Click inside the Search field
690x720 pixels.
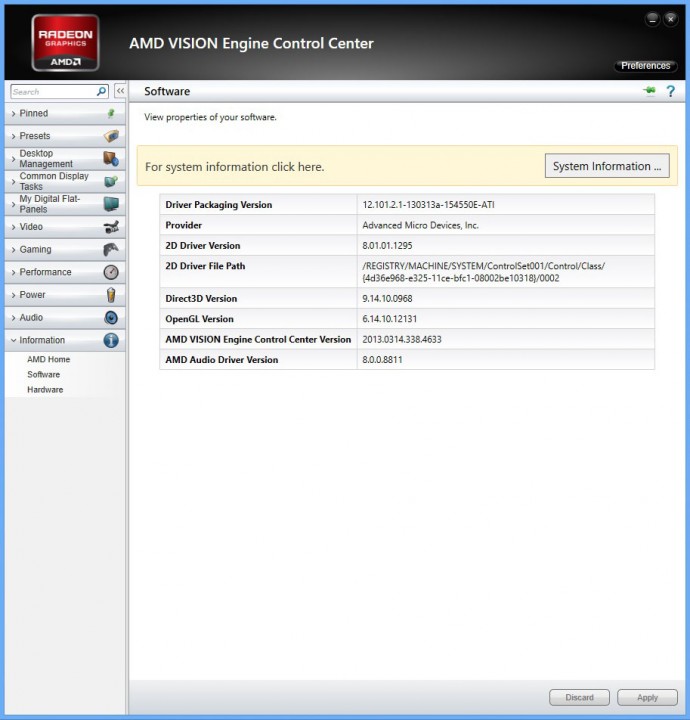tap(53, 91)
